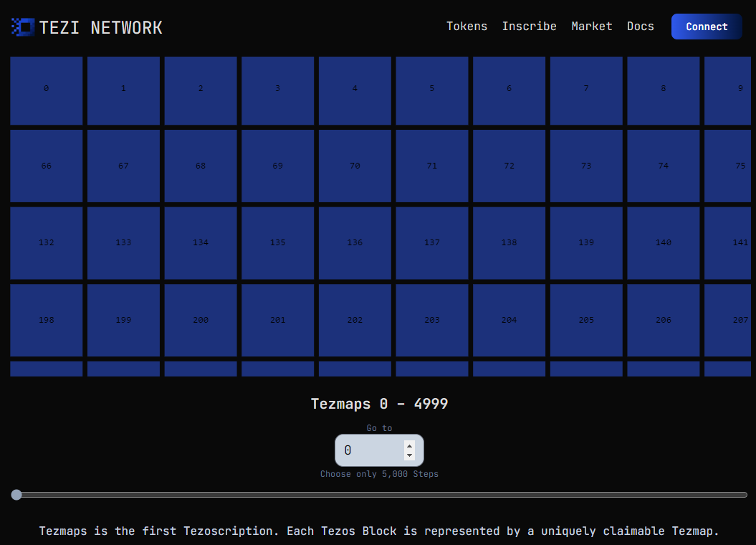Image resolution: width=756 pixels, height=545 pixels.
Task: Open the Market page
Action: click(x=592, y=27)
